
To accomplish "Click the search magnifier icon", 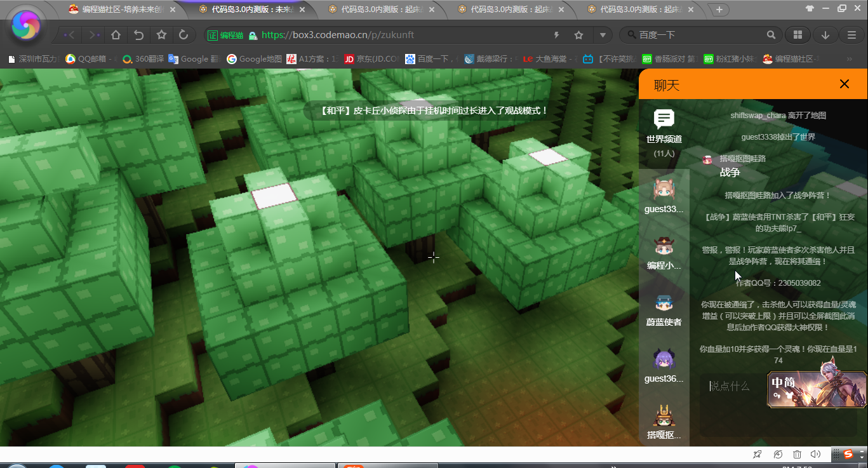I will (x=771, y=35).
